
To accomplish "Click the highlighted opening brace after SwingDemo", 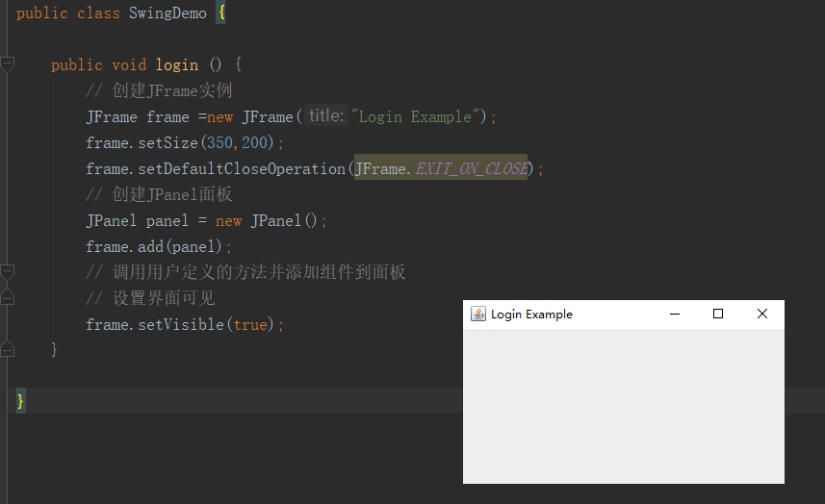I will pos(221,13).
